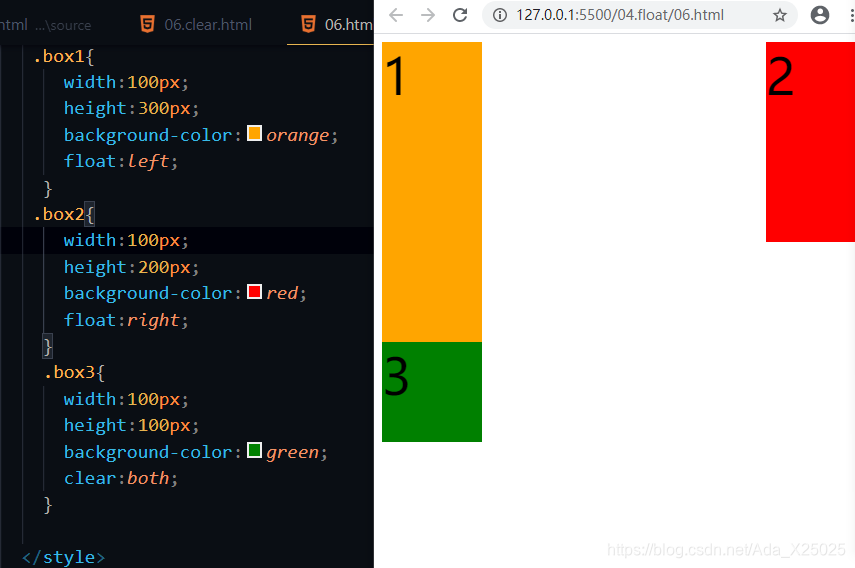
Task: Open the green color picker swatch
Action: (254, 450)
